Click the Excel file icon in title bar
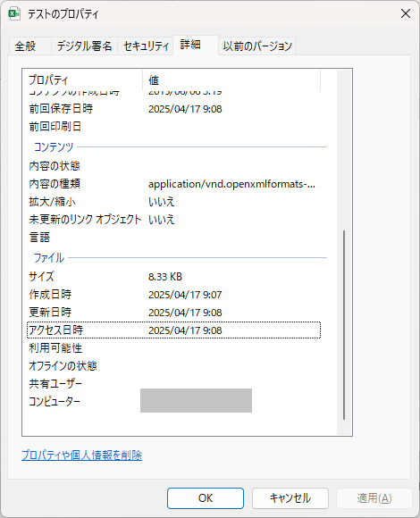 (14, 14)
